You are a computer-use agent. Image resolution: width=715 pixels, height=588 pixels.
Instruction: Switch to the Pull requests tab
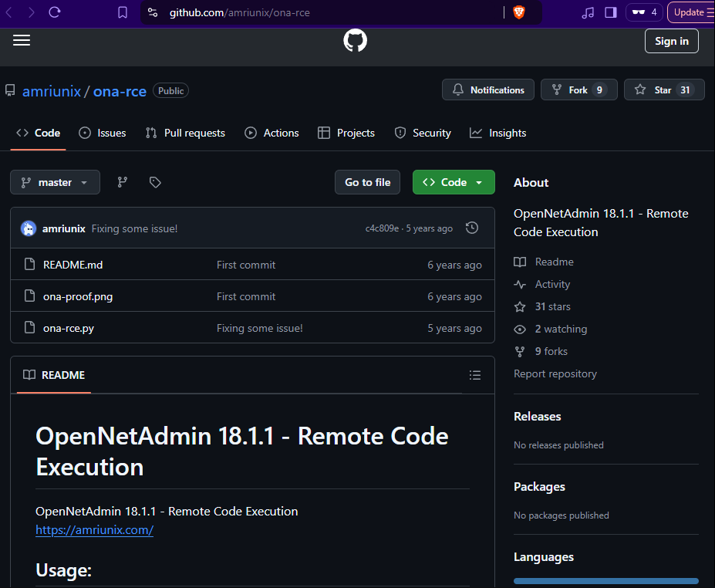(185, 133)
